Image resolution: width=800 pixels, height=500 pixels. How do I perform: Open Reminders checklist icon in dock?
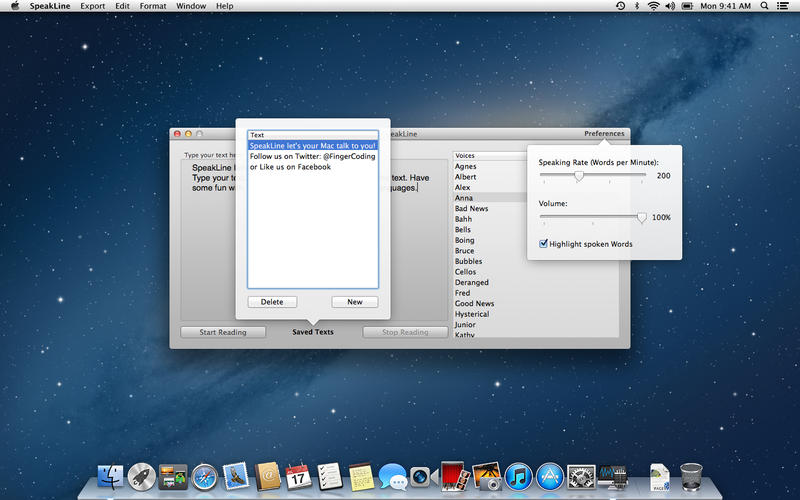330,477
